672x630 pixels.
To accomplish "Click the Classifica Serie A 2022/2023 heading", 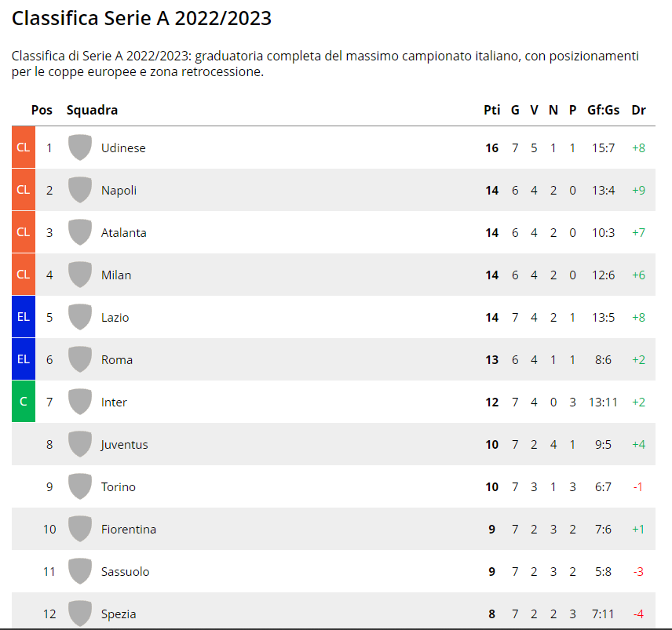I will (x=141, y=18).
